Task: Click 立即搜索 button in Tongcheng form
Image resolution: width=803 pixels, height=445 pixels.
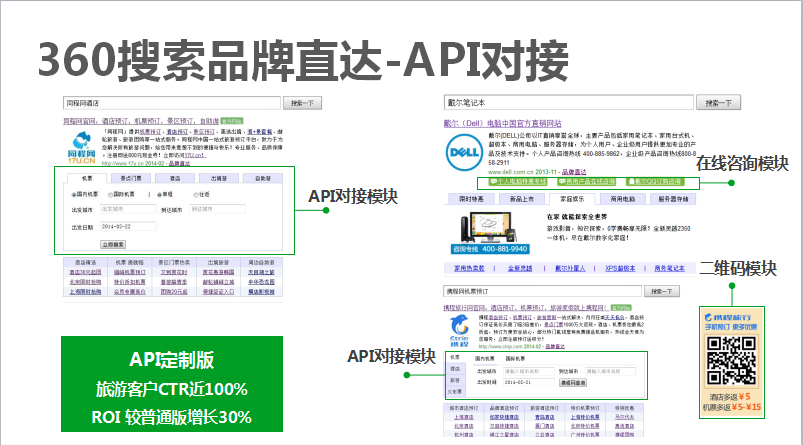Action: [113, 245]
